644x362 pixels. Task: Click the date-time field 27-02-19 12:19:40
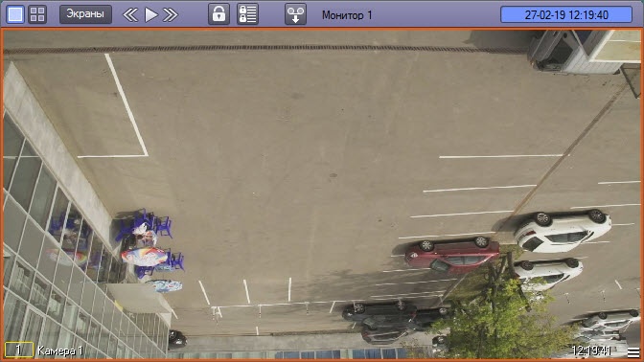[566, 14]
